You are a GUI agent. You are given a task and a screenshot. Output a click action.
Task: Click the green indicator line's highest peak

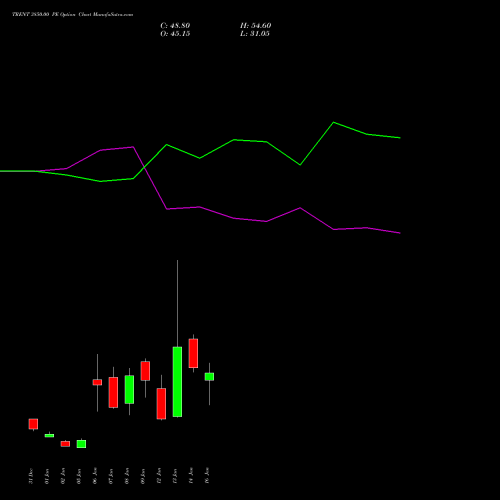coord(334,122)
